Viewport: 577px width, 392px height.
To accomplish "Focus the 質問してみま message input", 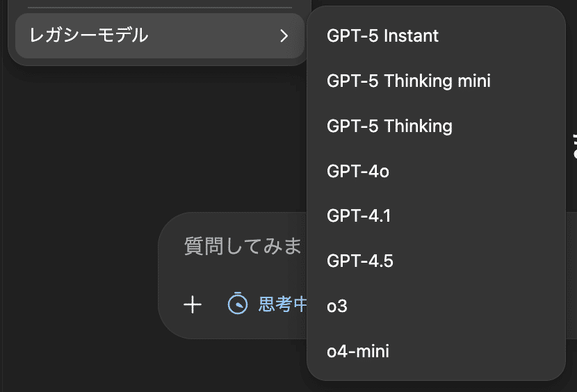I will 242,245.
